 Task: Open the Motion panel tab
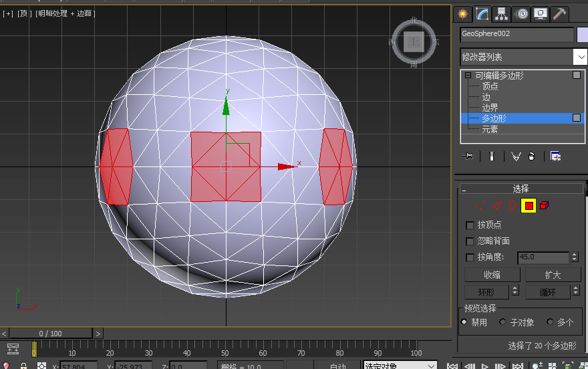(x=521, y=13)
